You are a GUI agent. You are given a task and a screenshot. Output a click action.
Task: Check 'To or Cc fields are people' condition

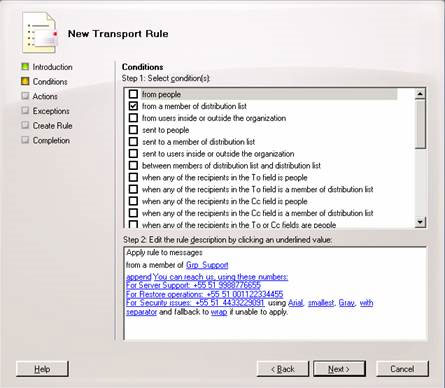133,224
